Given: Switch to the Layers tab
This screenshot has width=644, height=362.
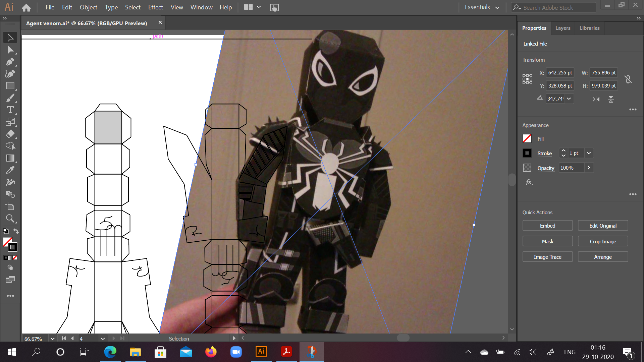Looking at the screenshot, I should pyautogui.click(x=562, y=28).
